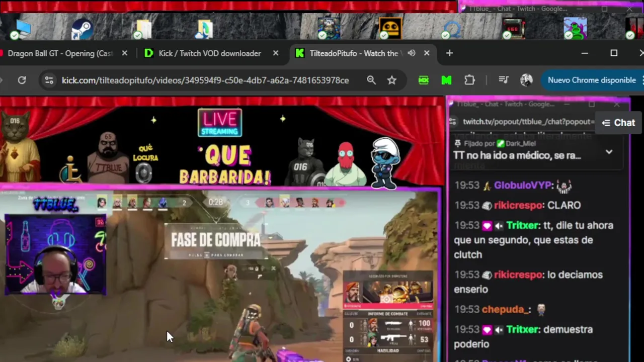This screenshot has height=362, width=644.
Task: Click rikicrespo username on CLARO message
Action: 519,205
